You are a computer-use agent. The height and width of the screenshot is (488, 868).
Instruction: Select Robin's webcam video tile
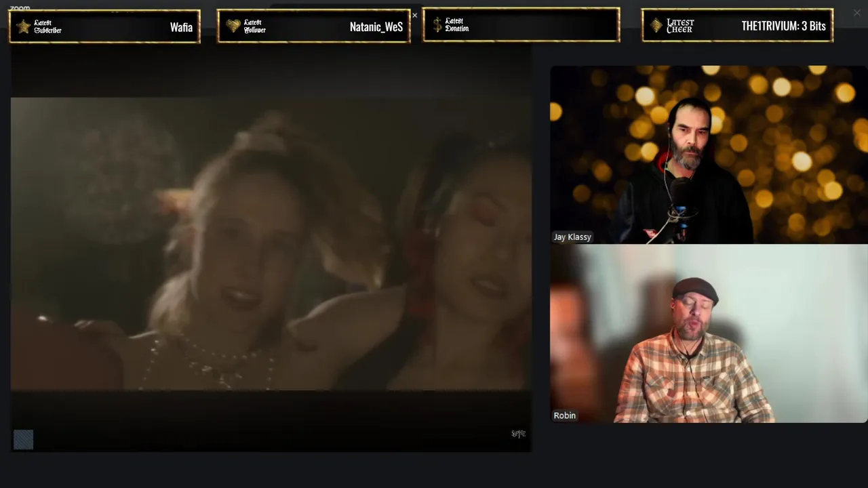point(709,333)
